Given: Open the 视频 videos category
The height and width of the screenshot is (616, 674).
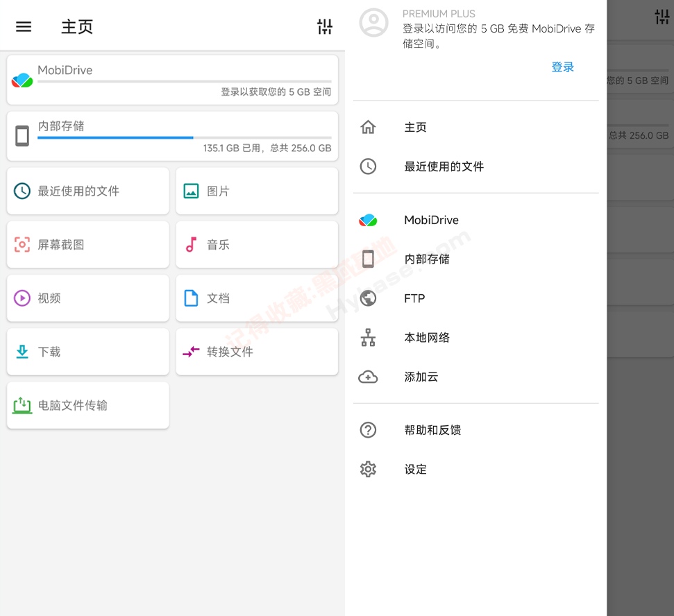Looking at the screenshot, I should pos(88,298).
